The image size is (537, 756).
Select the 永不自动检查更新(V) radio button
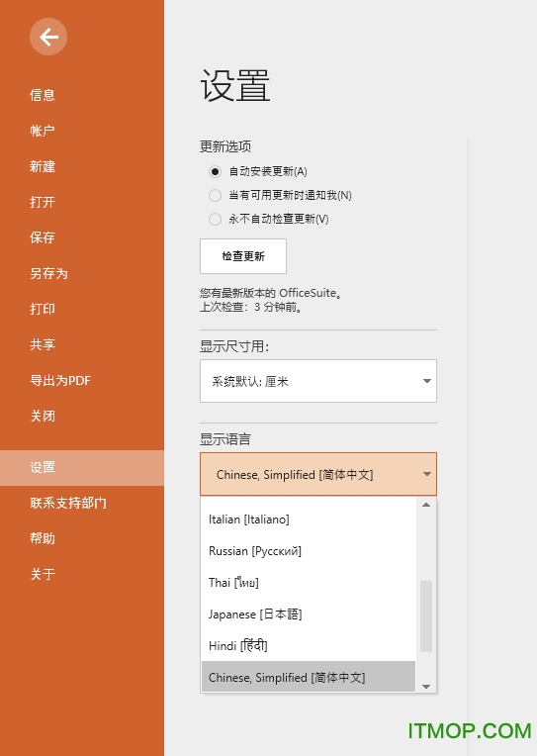click(x=215, y=220)
